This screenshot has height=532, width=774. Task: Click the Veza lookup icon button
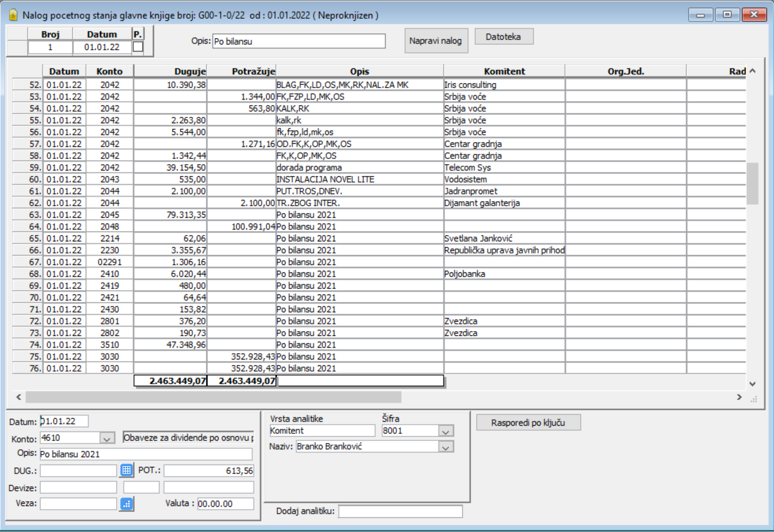126,504
